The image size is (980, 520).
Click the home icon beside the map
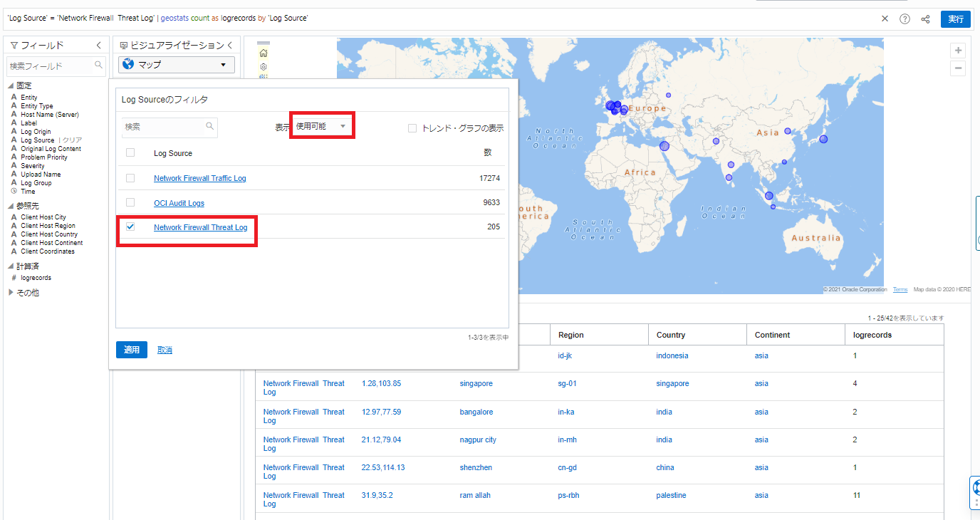[x=264, y=53]
